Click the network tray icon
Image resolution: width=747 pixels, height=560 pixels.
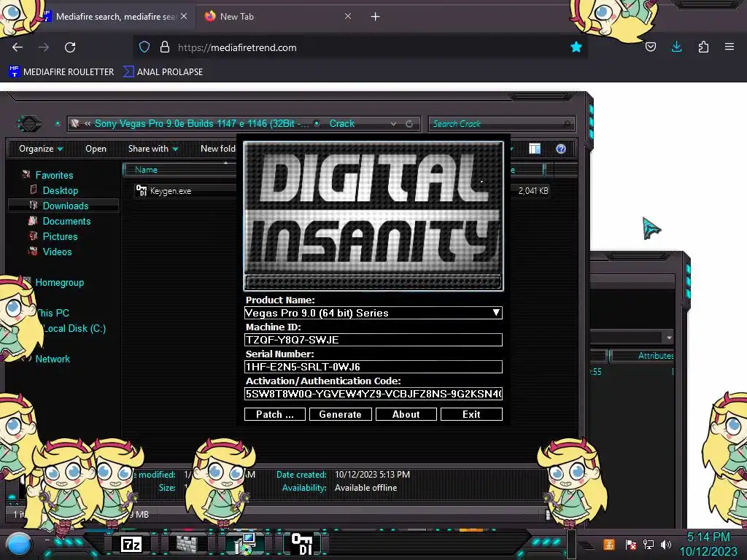pos(648,544)
